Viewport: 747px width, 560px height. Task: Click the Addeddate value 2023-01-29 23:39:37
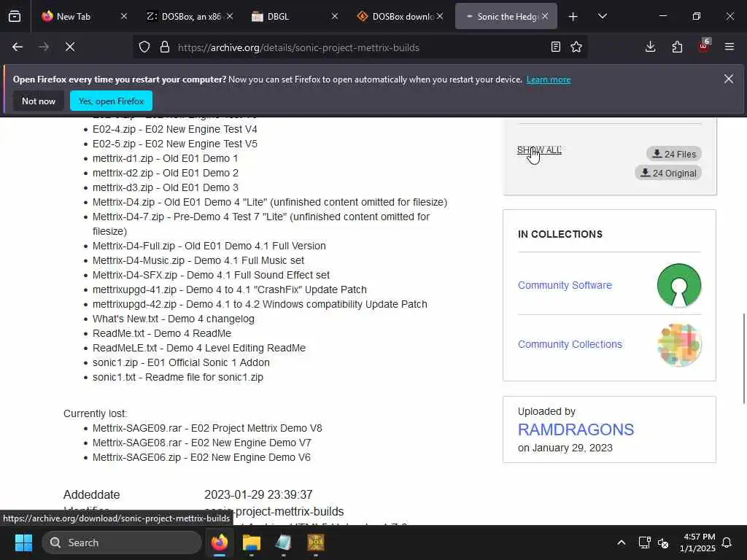tap(258, 495)
